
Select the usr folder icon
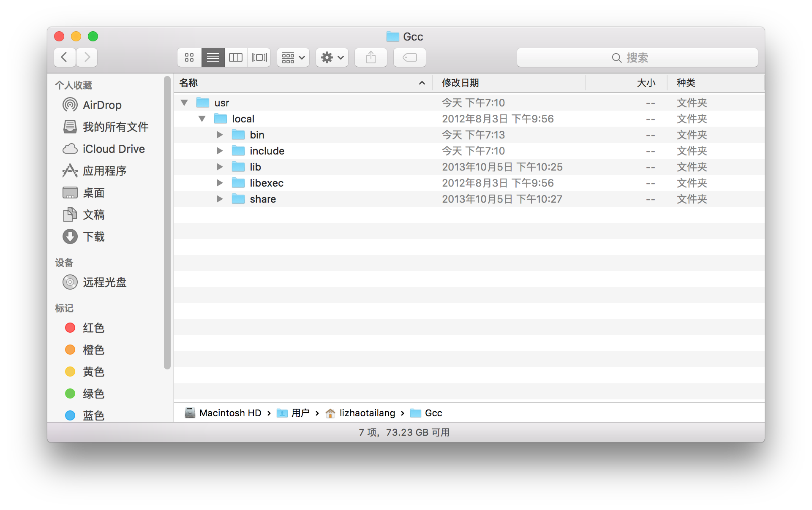[203, 103]
